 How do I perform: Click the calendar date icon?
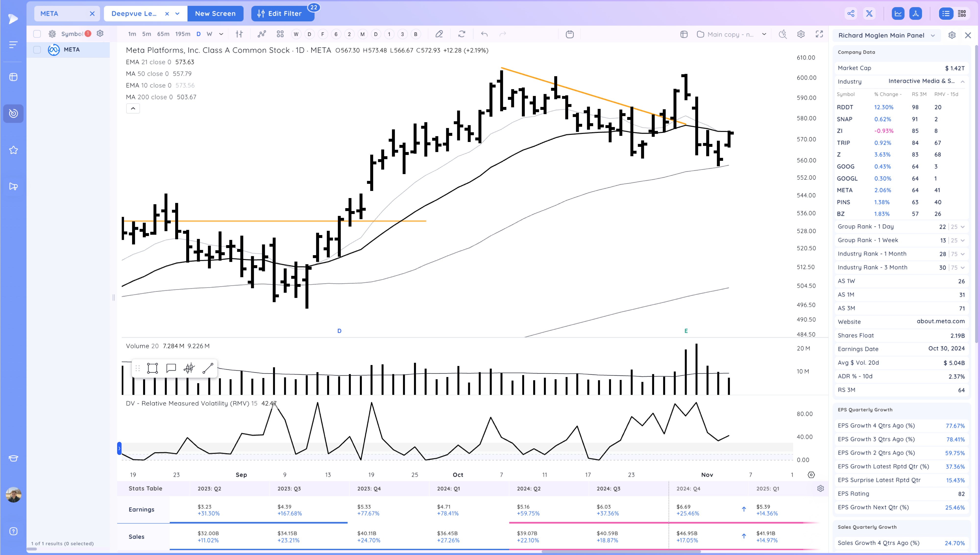point(569,34)
